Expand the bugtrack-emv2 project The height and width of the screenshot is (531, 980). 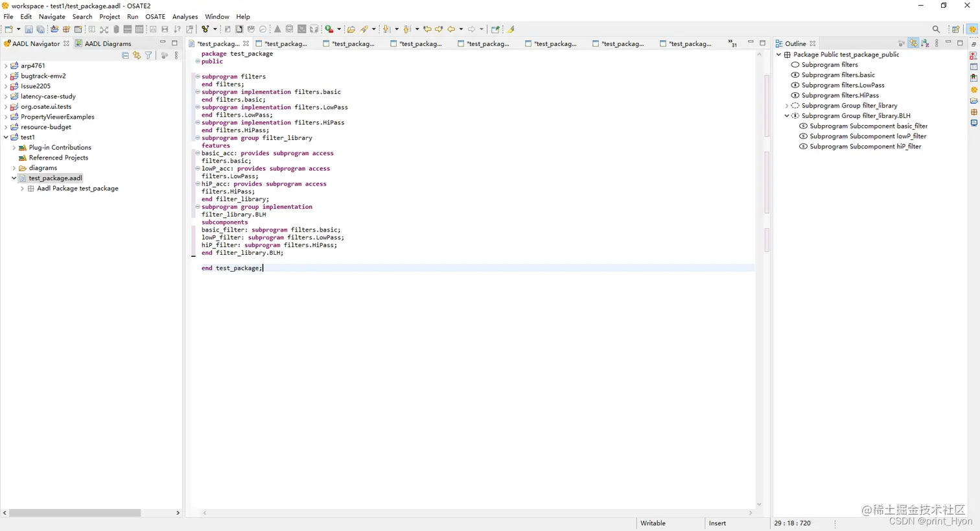tap(6, 76)
